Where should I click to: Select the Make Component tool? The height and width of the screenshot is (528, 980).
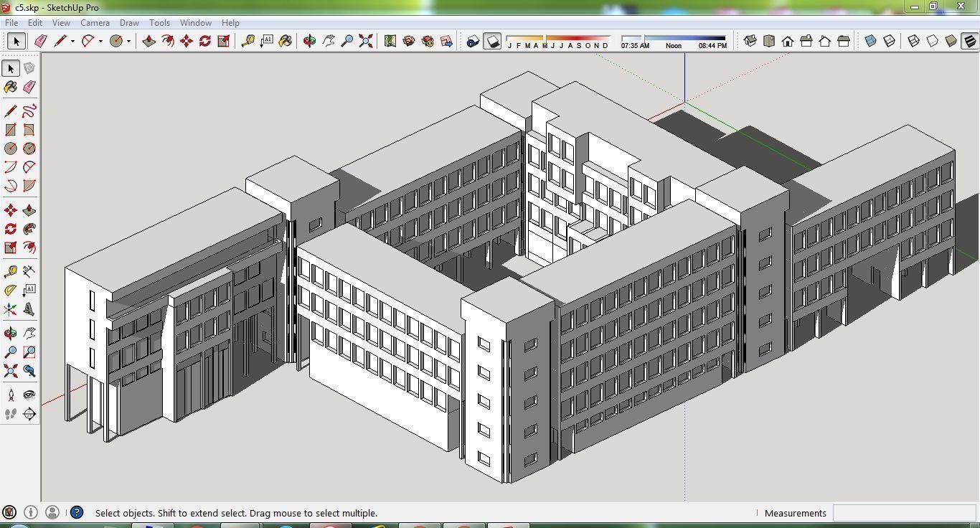(29, 68)
